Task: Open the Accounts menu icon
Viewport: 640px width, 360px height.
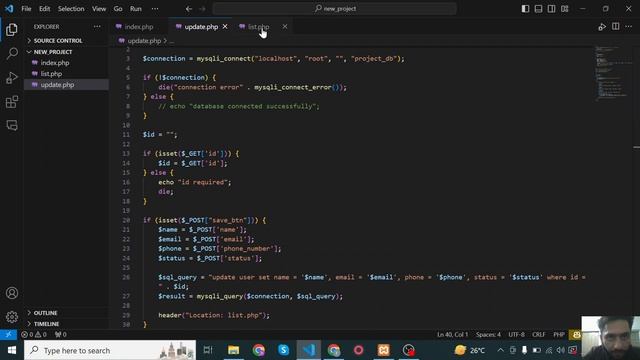Action: click(12, 293)
